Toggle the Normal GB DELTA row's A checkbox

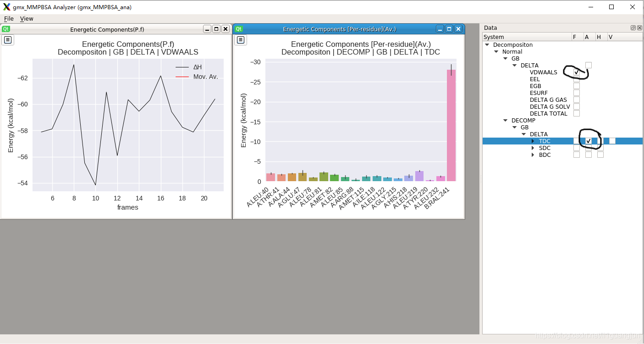589,65
